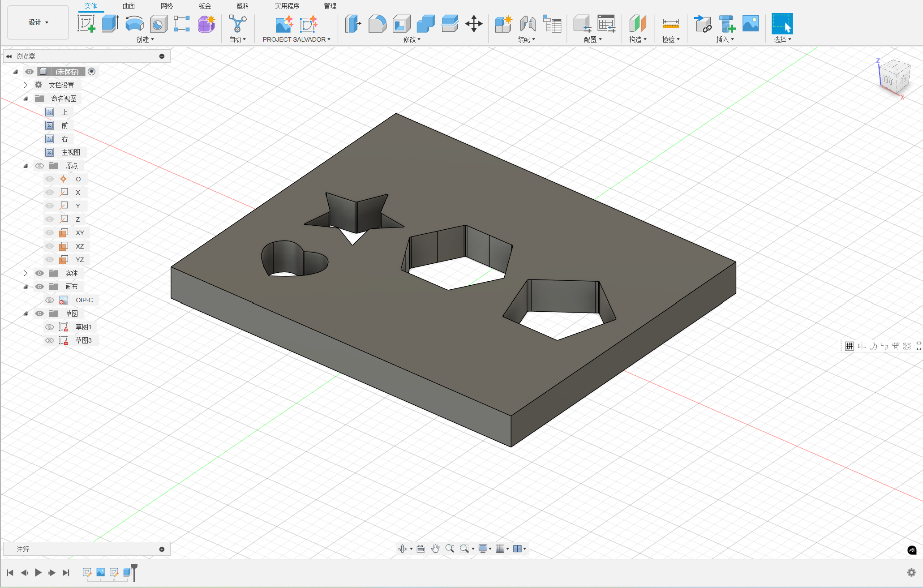Select the Move/Copy arrows tool

click(473, 24)
